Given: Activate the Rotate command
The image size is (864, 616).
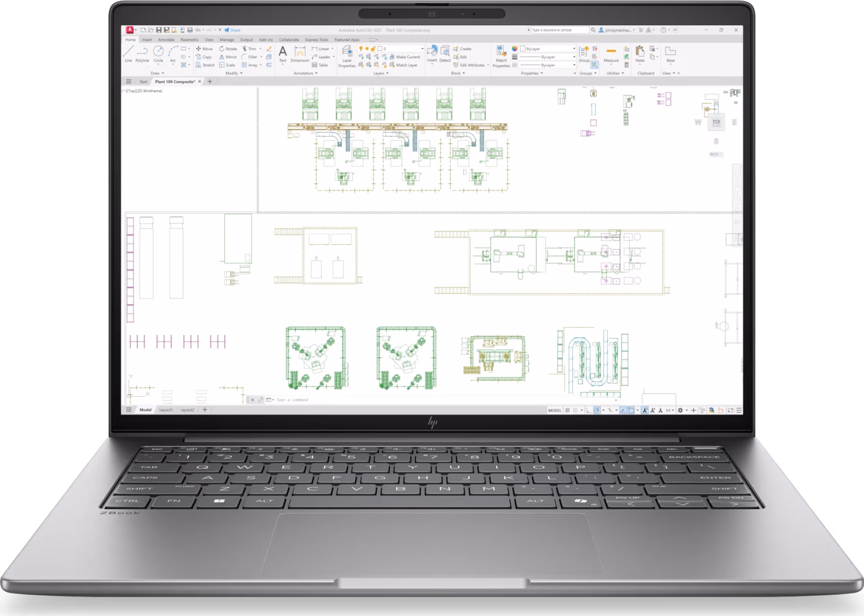Looking at the screenshot, I should 228,49.
